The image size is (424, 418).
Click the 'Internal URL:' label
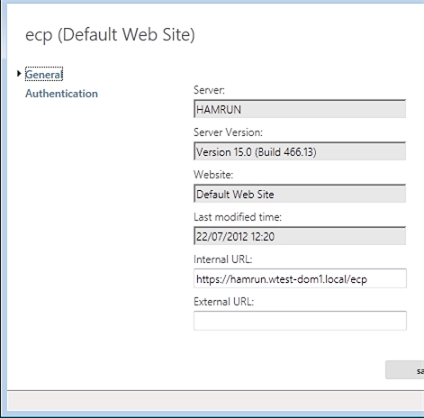click(x=223, y=259)
